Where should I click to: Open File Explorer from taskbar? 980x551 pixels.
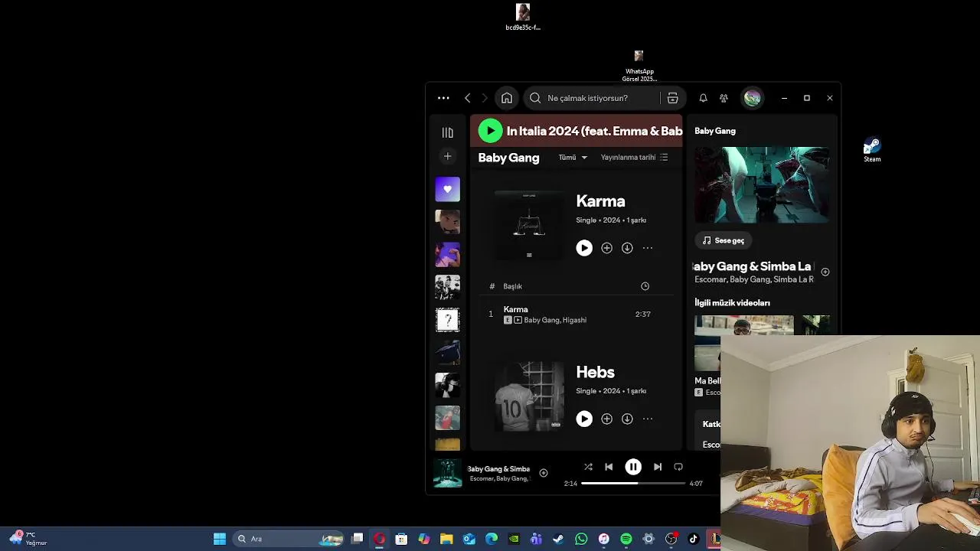pos(446,539)
